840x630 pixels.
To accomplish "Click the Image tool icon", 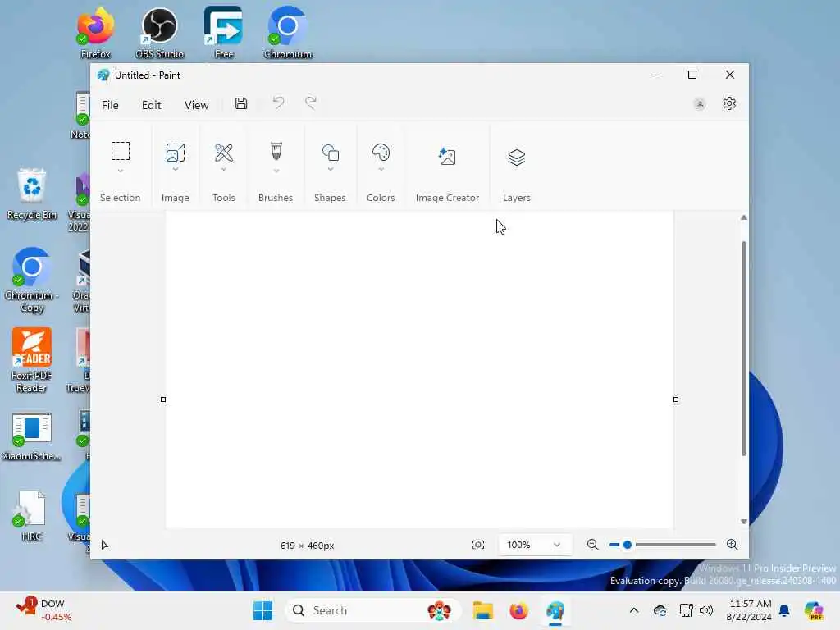I will (x=176, y=153).
